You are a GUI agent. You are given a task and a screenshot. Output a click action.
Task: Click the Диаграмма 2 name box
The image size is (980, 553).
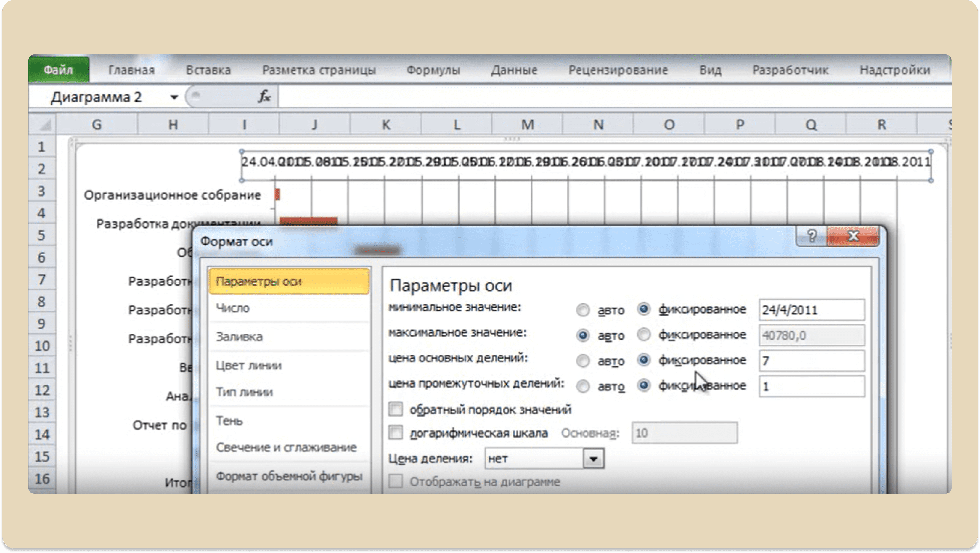(107, 97)
